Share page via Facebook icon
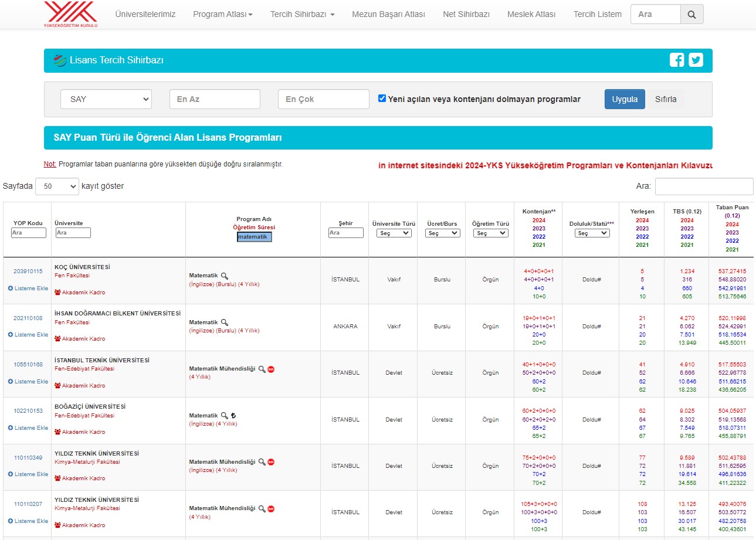This screenshot has height=540, width=756. [677, 60]
